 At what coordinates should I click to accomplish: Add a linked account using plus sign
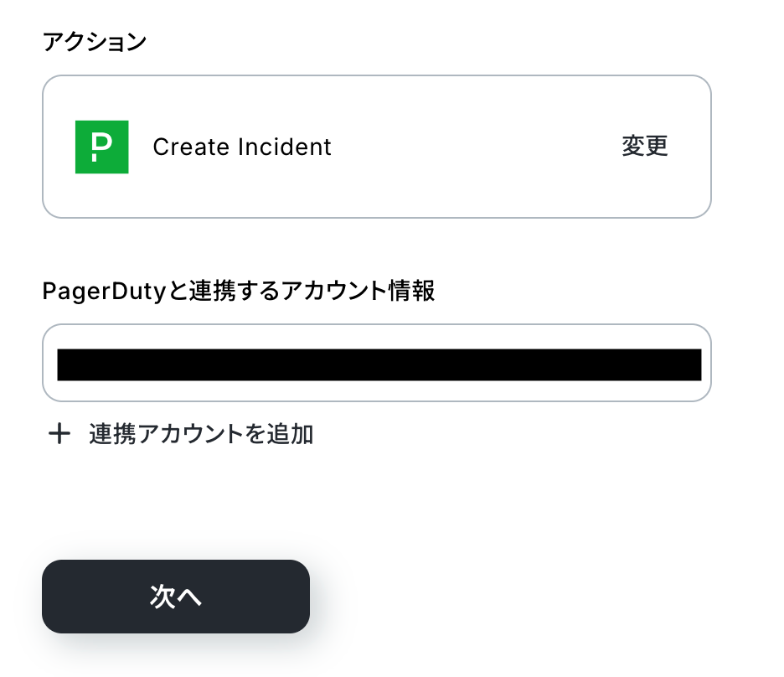point(59,434)
